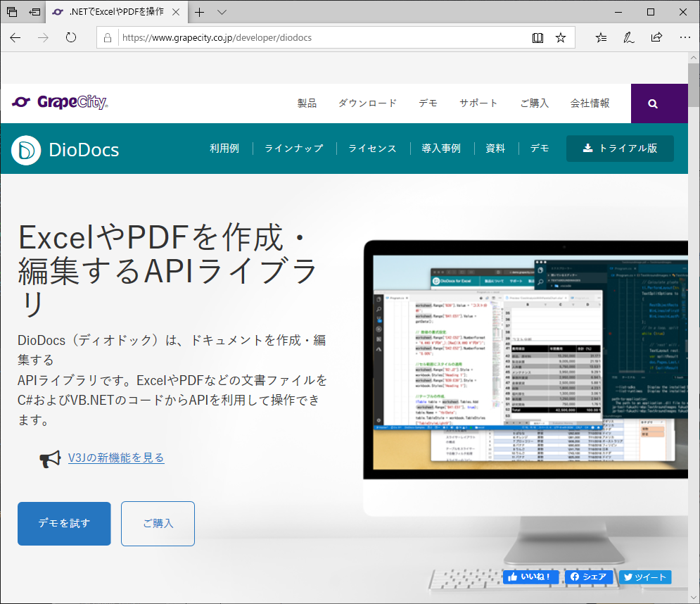
Task: Click the Share page icon
Action: (656, 37)
